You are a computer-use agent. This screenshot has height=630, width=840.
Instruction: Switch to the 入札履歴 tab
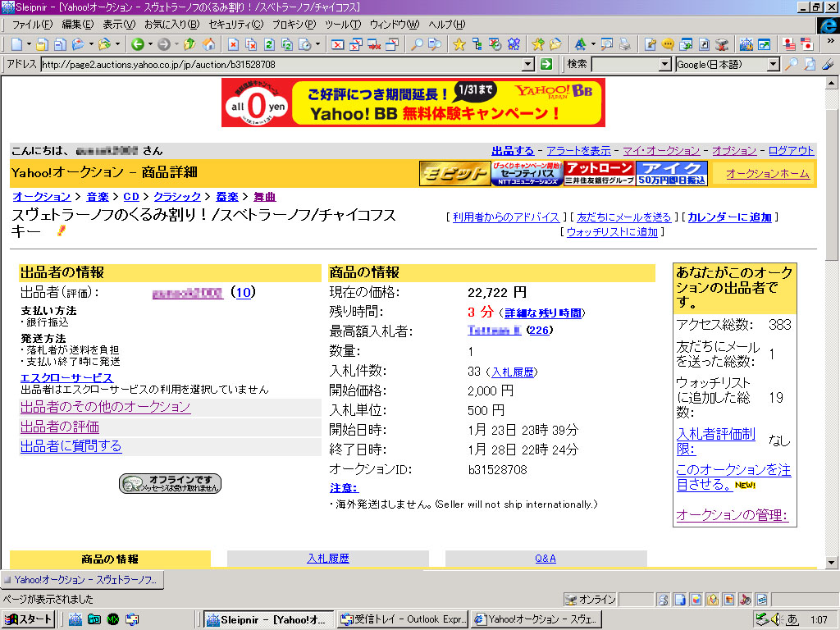tap(328, 558)
